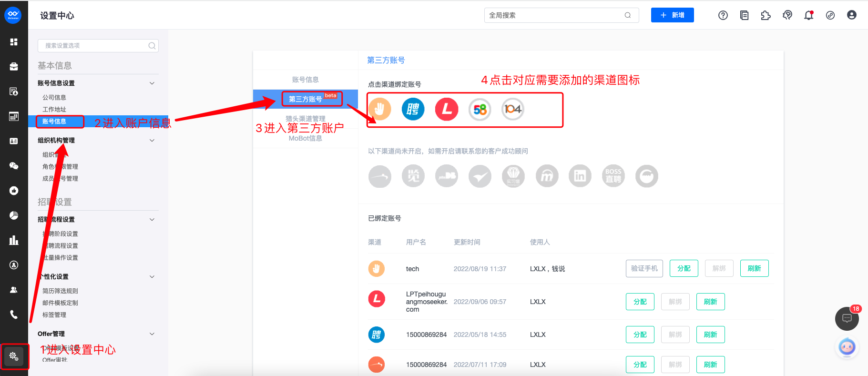The image size is (868, 376).
Task: Collapse the 组织机构管理 section
Action: [152, 140]
